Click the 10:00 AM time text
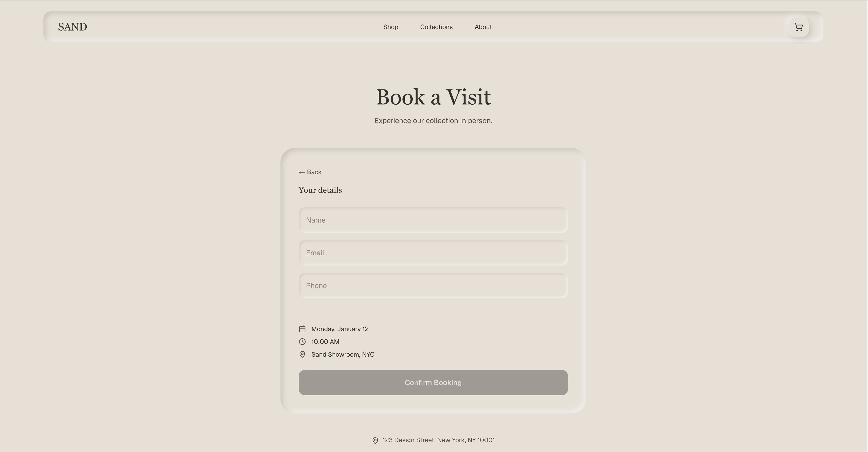 pos(325,342)
